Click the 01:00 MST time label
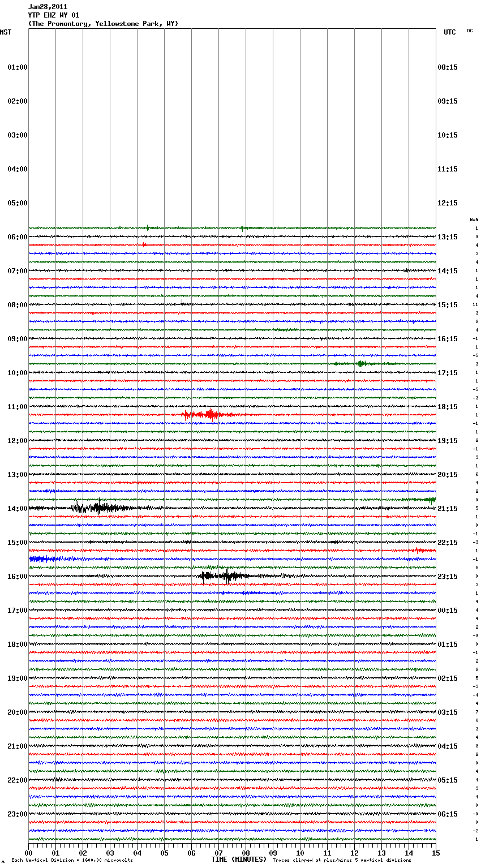This screenshot has width=481, height=868. 17,67
